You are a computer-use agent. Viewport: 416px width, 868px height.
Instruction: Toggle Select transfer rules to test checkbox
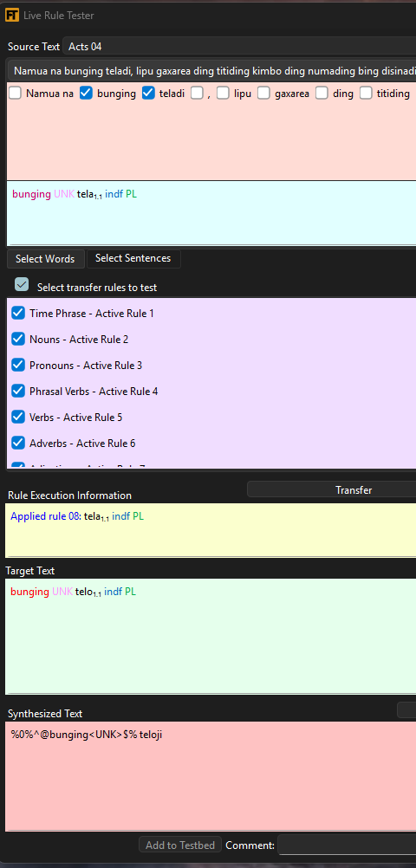pos(22,284)
